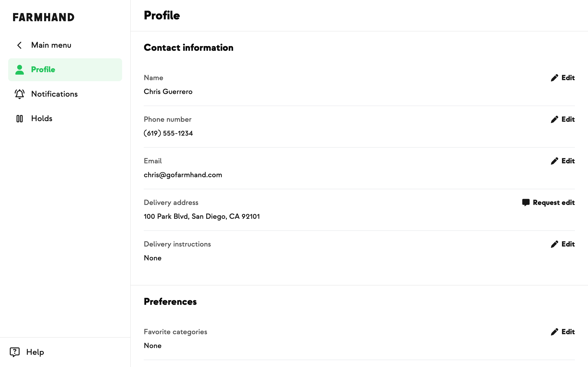Go back to Main menu

(x=51, y=45)
